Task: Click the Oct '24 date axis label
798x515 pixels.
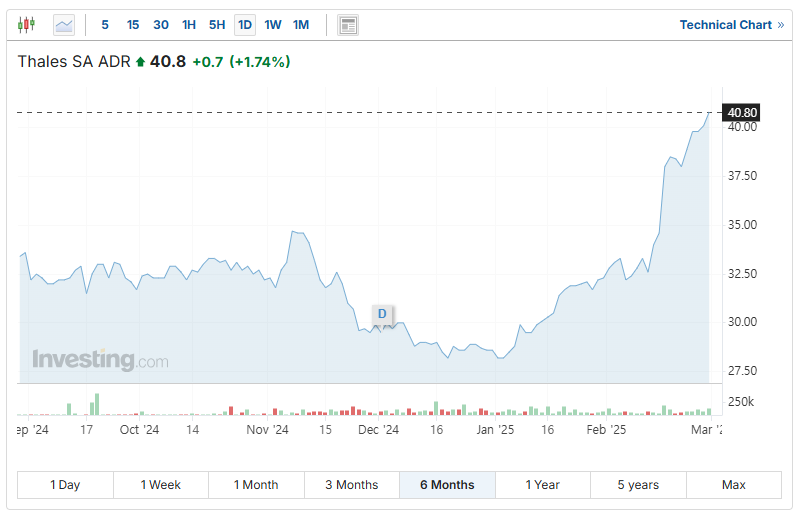Action: [139, 430]
